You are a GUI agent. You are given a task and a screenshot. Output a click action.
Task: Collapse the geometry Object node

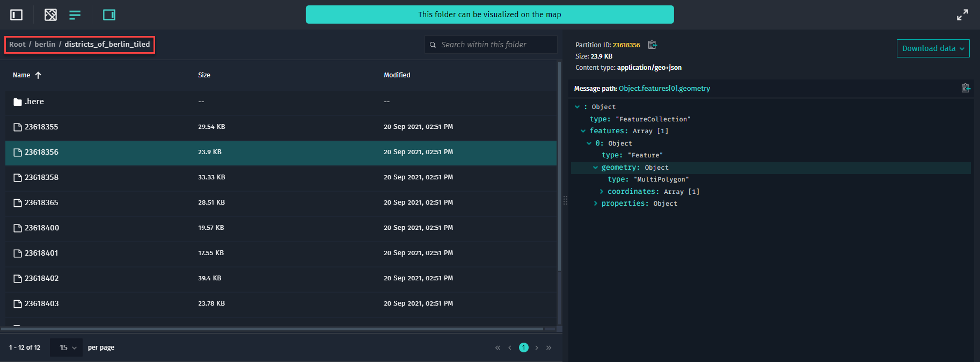tap(595, 168)
